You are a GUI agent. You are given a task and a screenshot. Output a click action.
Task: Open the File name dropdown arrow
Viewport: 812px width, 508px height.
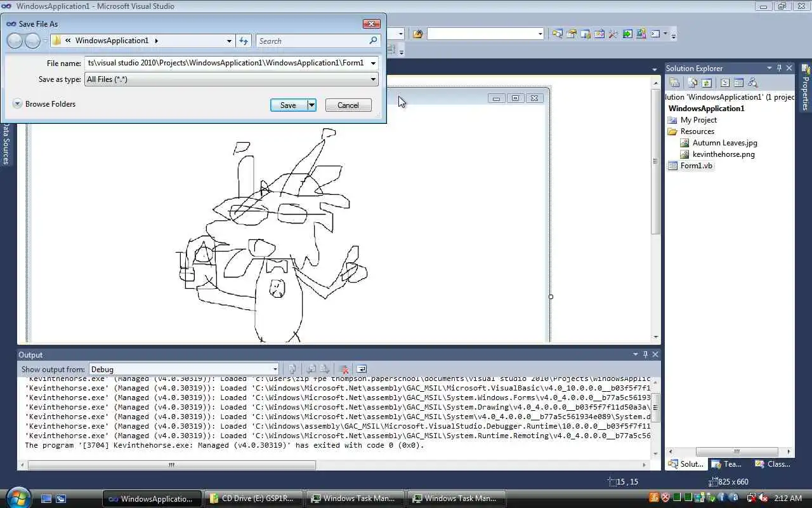(x=373, y=63)
